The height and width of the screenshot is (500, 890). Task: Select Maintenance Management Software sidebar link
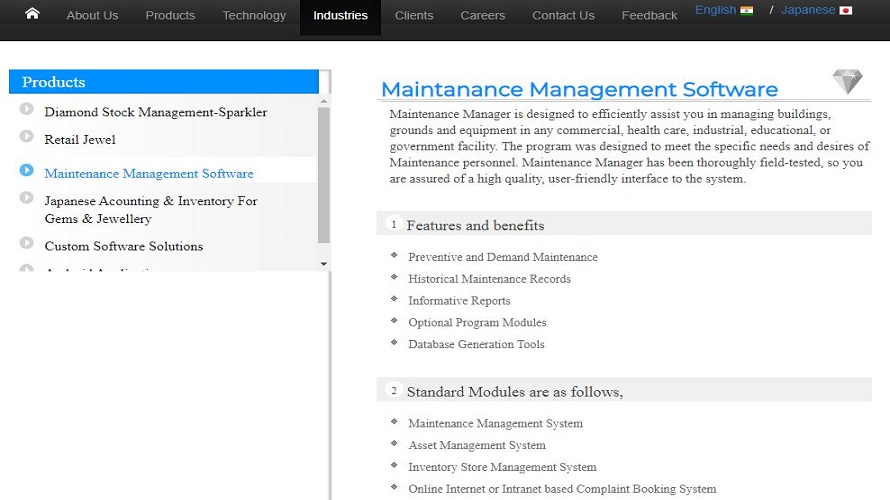[149, 173]
